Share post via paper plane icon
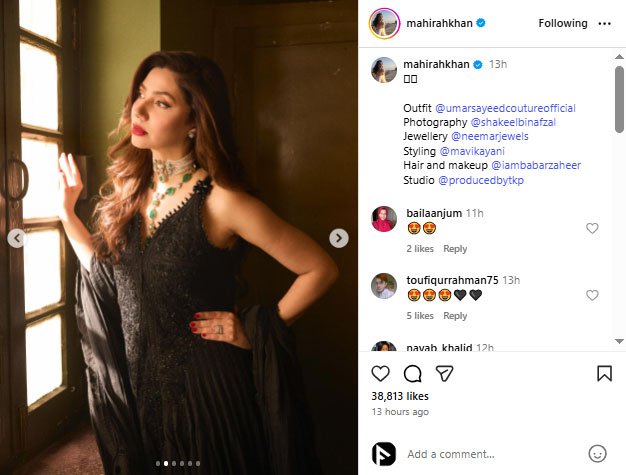This screenshot has height=475, width=626. click(444, 374)
